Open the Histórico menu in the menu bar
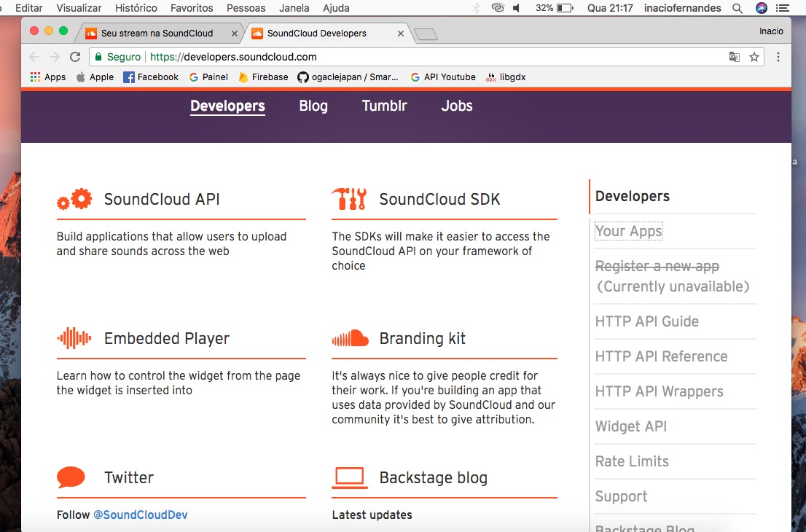 pyautogui.click(x=136, y=8)
